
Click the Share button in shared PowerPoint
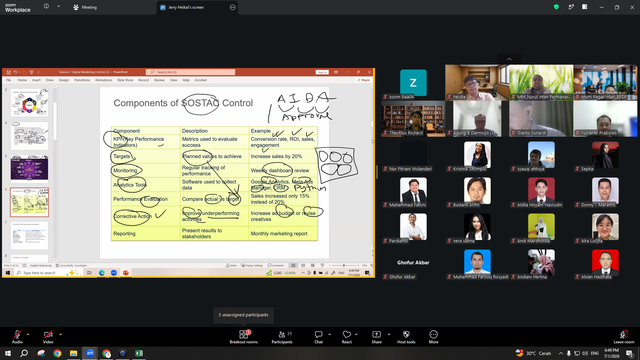coord(363,80)
